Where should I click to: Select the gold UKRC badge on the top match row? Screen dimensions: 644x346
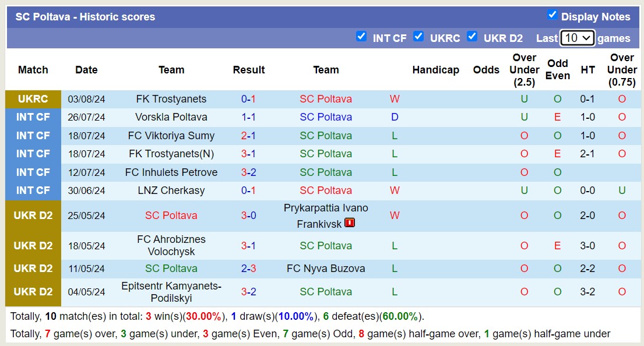click(x=33, y=99)
